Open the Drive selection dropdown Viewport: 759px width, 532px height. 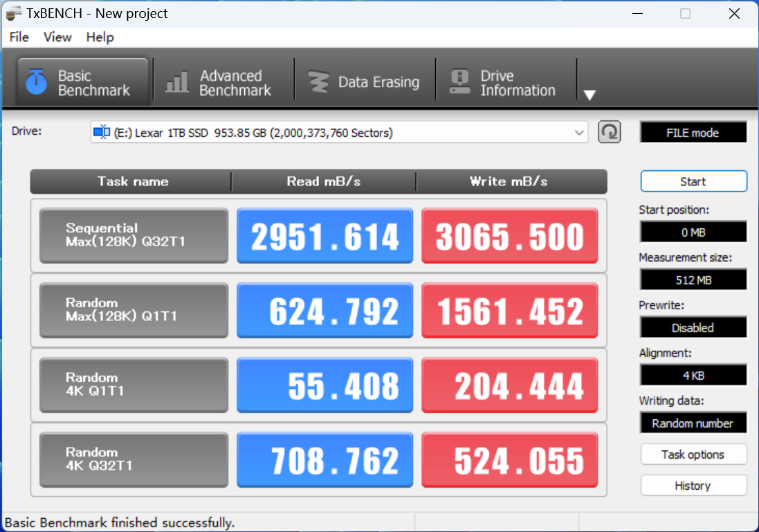pyautogui.click(x=339, y=132)
